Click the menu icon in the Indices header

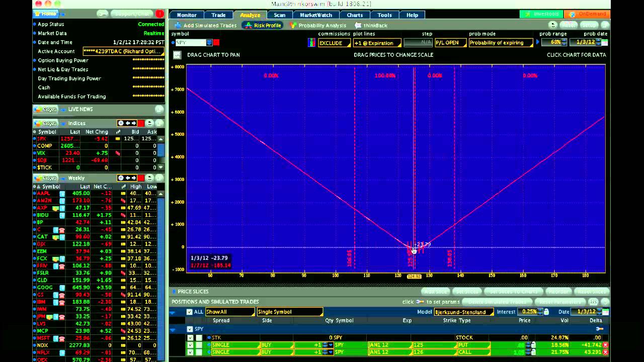click(149, 123)
